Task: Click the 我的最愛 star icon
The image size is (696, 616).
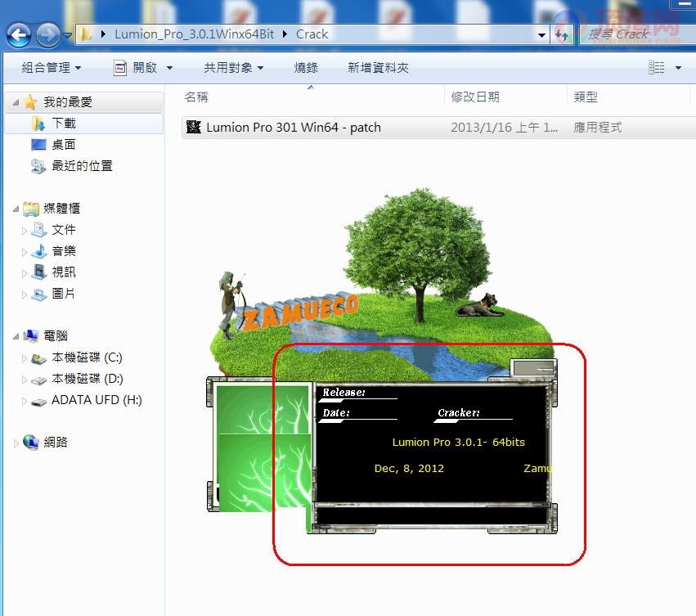Action: [30, 102]
